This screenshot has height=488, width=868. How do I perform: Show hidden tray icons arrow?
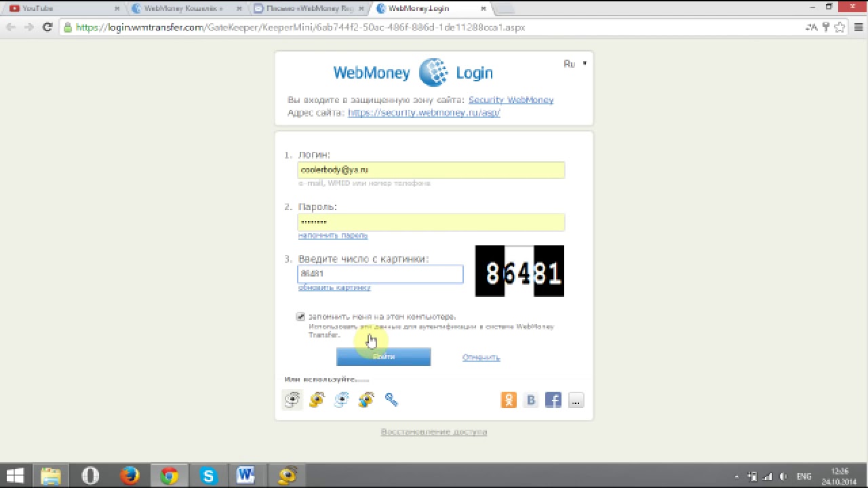click(737, 476)
